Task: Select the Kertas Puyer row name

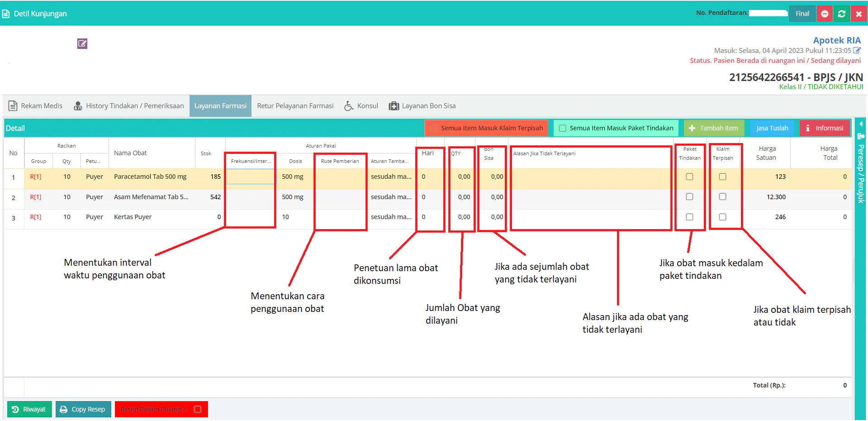Action: (x=133, y=217)
